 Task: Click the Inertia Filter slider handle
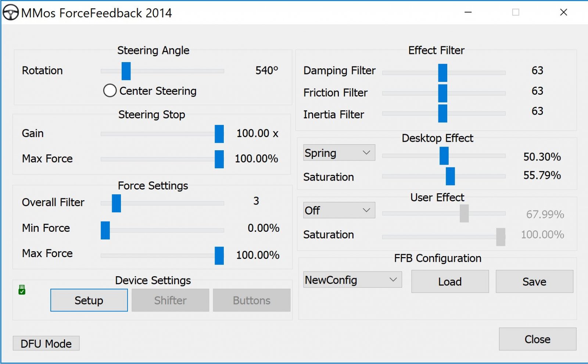(x=442, y=113)
